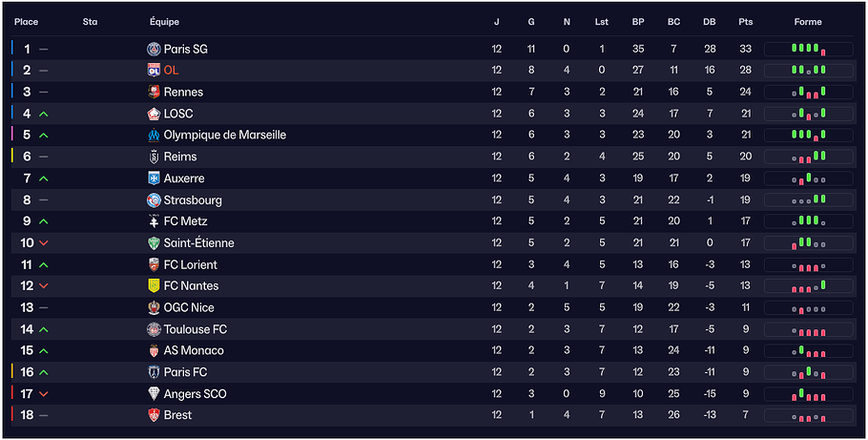Click the Paris SG club crest
868x440 pixels.
point(155,49)
